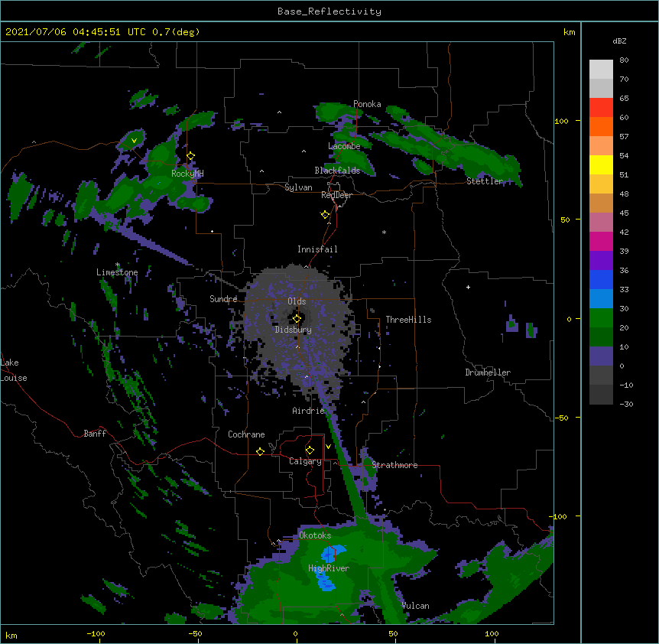Click the white plus marker north of Drumheller
659x644 pixels.
point(468,287)
